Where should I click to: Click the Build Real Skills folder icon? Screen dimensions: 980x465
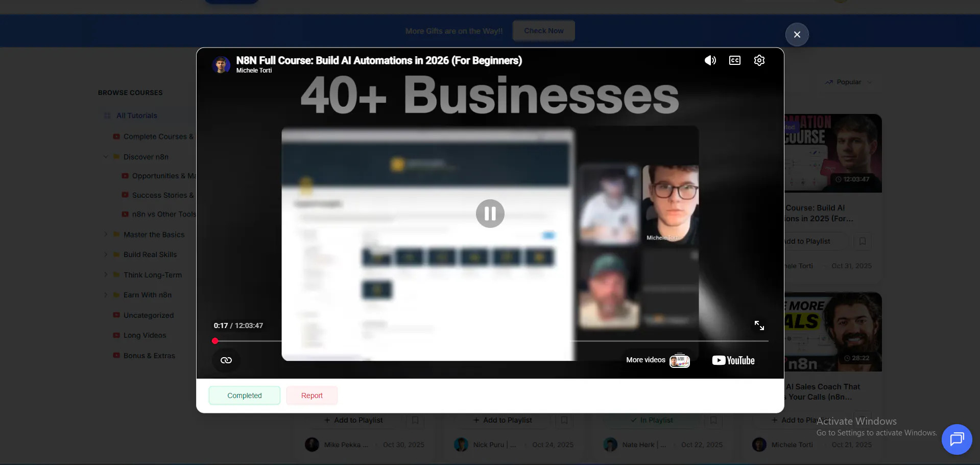[116, 254]
